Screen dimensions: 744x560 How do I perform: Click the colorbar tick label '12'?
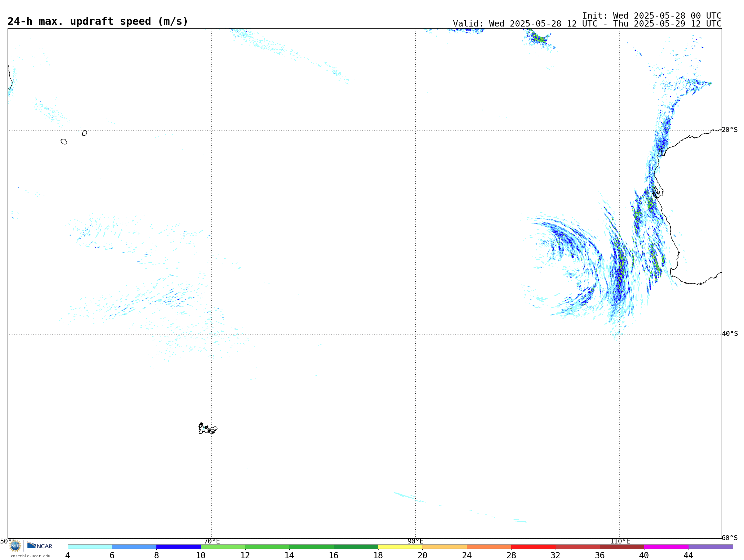click(245, 556)
